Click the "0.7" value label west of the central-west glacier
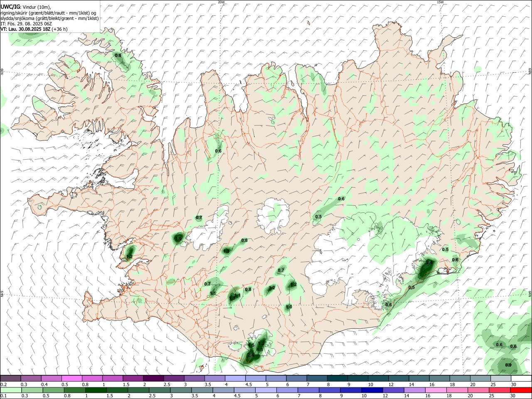The width and height of the screenshot is (532, 399). (x=199, y=217)
